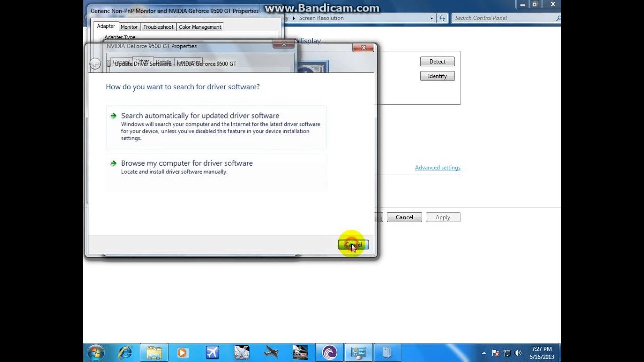Open Windows Explorer from the taskbar

pos(153,352)
